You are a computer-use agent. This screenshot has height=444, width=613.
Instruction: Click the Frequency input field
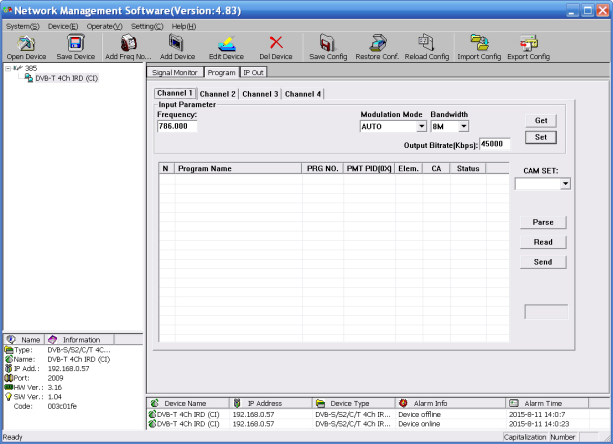pos(177,127)
